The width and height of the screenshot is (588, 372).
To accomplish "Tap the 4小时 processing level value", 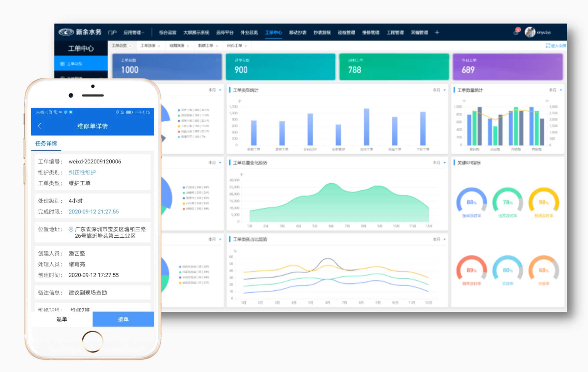I will click(75, 201).
